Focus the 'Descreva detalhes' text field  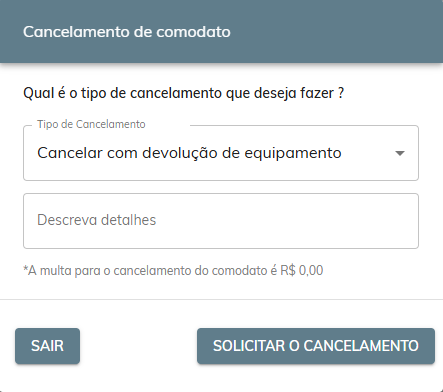(221, 221)
